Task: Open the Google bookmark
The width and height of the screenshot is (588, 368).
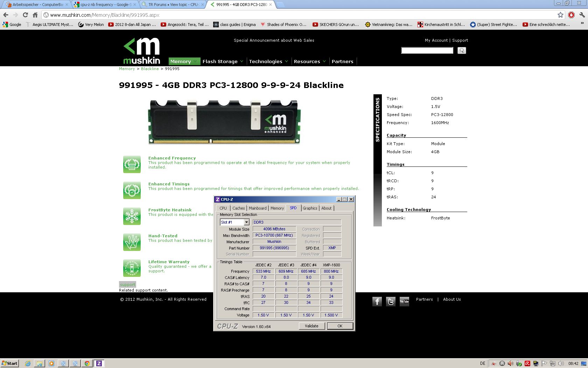Action: pos(12,25)
